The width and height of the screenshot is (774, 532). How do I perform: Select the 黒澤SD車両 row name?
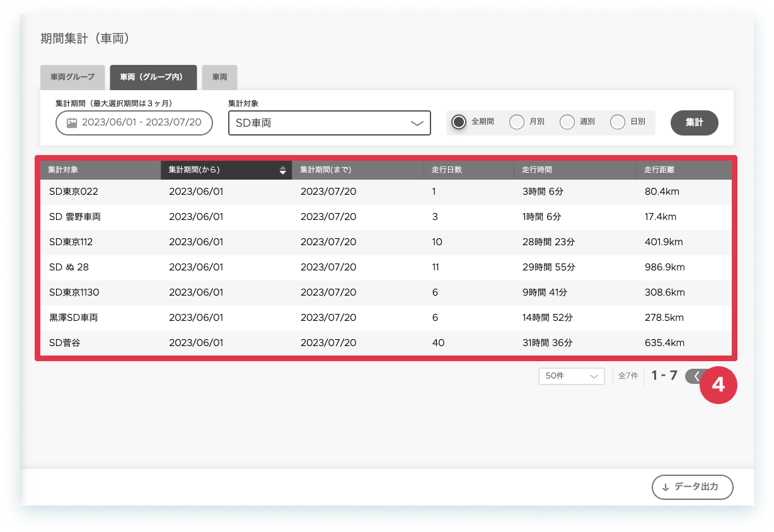click(x=74, y=318)
